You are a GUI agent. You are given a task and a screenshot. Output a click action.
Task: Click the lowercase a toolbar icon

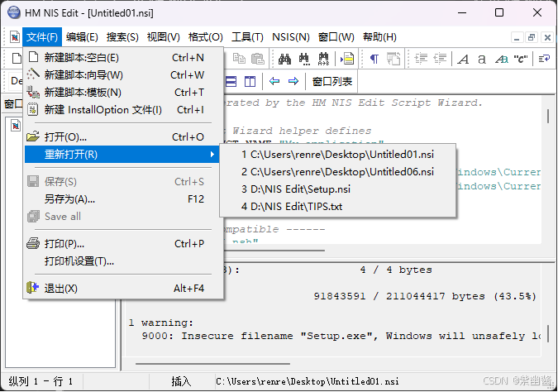pos(481,59)
